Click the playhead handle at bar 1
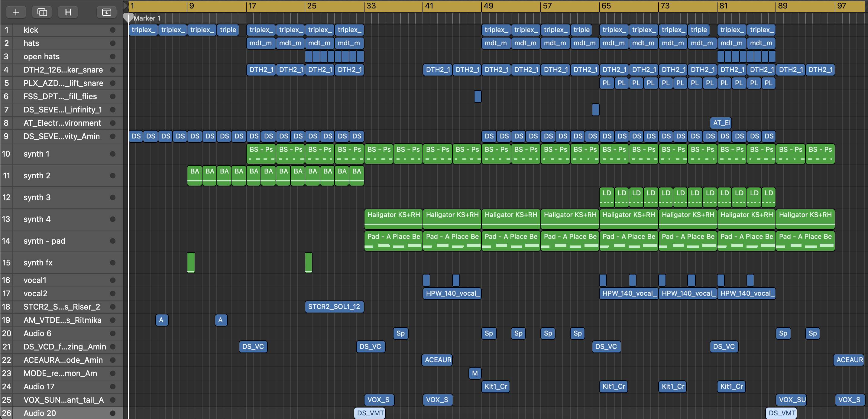Screen dimensions: 868x419 pos(128,17)
